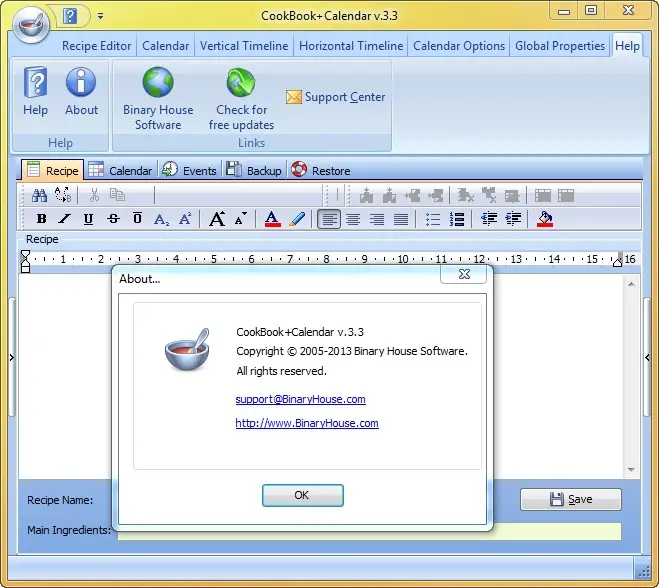Open the Calendar ribbon tab
This screenshot has width=659, height=588.
coord(165,46)
